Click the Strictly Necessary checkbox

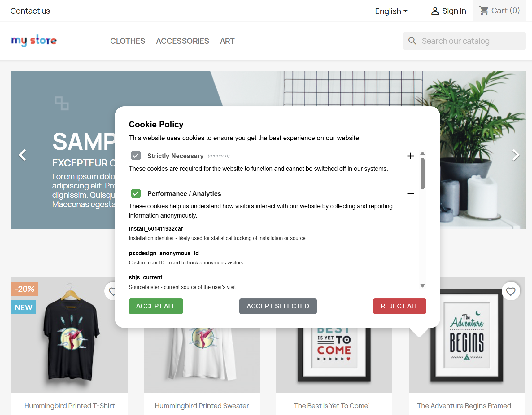pos(136,156)
